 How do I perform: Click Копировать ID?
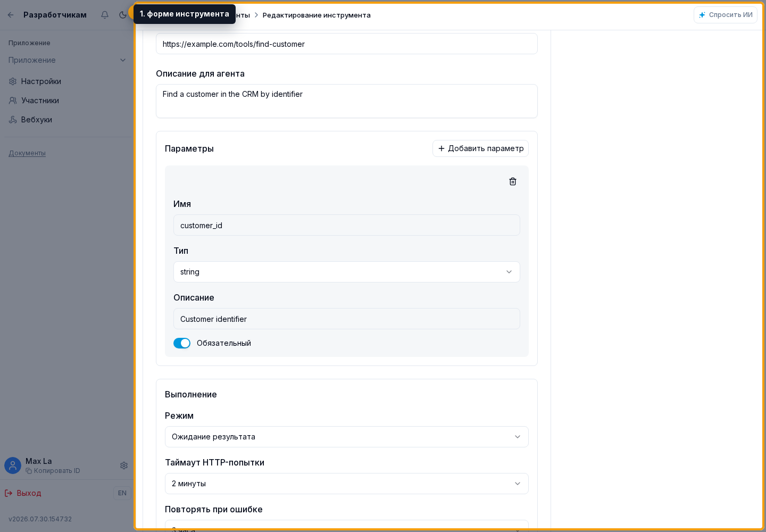tap(53, 471)
